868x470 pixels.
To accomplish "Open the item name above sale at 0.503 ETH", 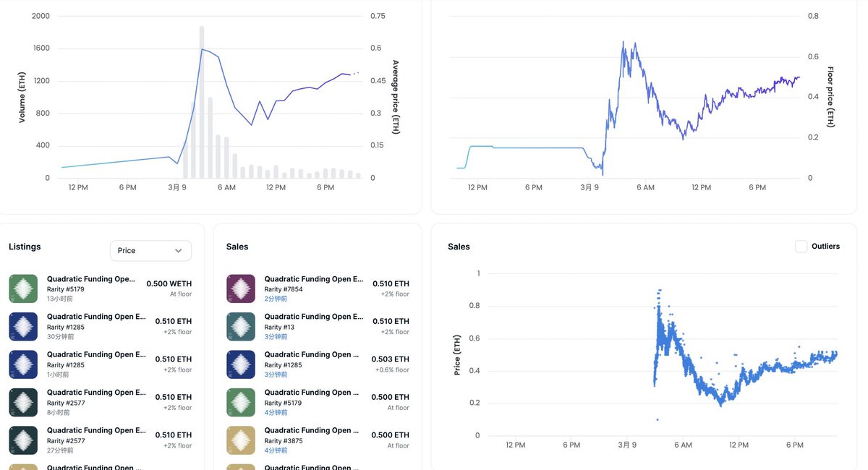I will coord(312,354).
